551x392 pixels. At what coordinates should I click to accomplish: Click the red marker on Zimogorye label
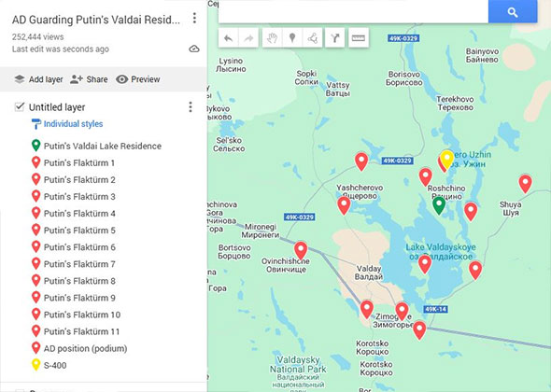402,312
